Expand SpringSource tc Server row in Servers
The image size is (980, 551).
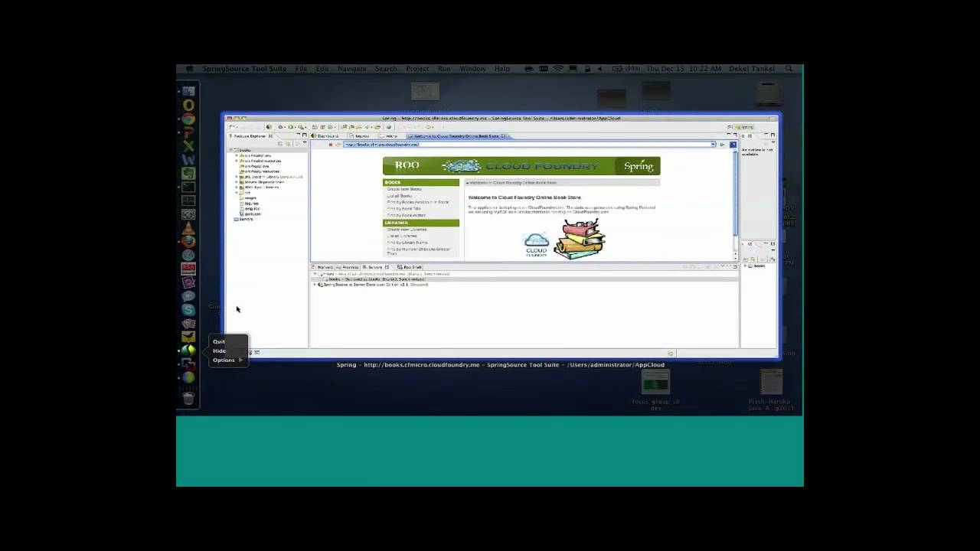pyautogui.click(x=315, y=285)
